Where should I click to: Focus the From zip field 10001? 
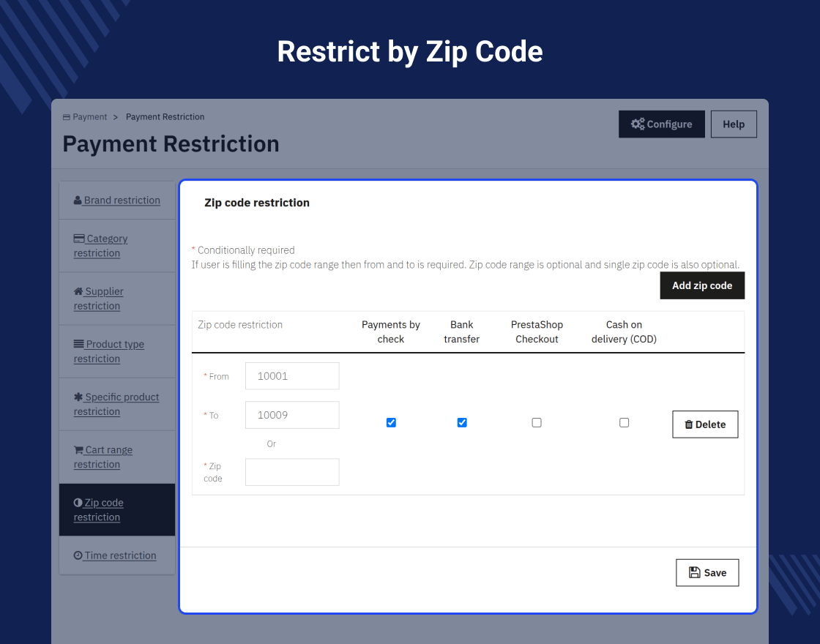pos(292,376)
